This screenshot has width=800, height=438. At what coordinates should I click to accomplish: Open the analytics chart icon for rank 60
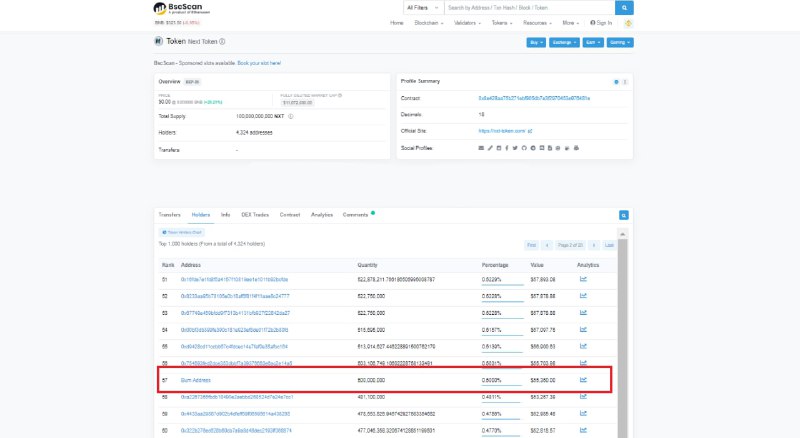point(583,430)
